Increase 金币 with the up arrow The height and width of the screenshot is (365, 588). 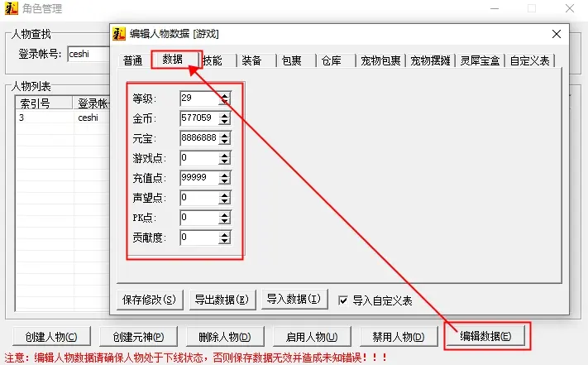coord(224,115)
